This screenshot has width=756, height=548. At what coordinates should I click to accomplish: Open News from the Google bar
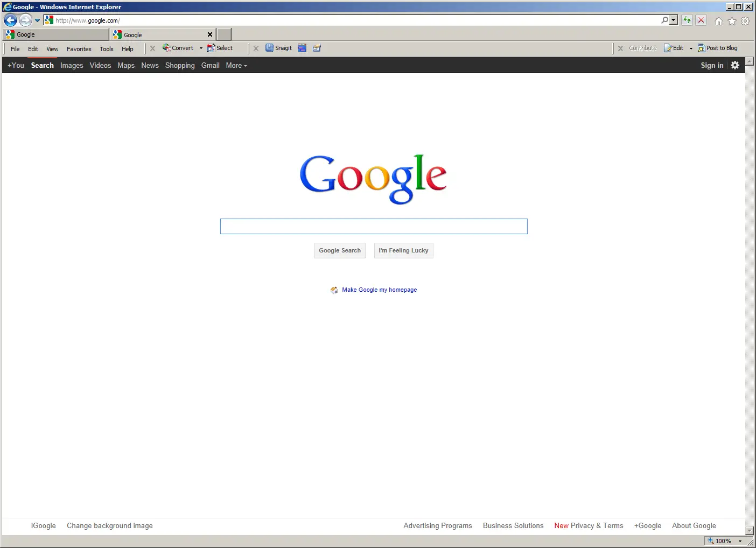click(x=150, y=65)
